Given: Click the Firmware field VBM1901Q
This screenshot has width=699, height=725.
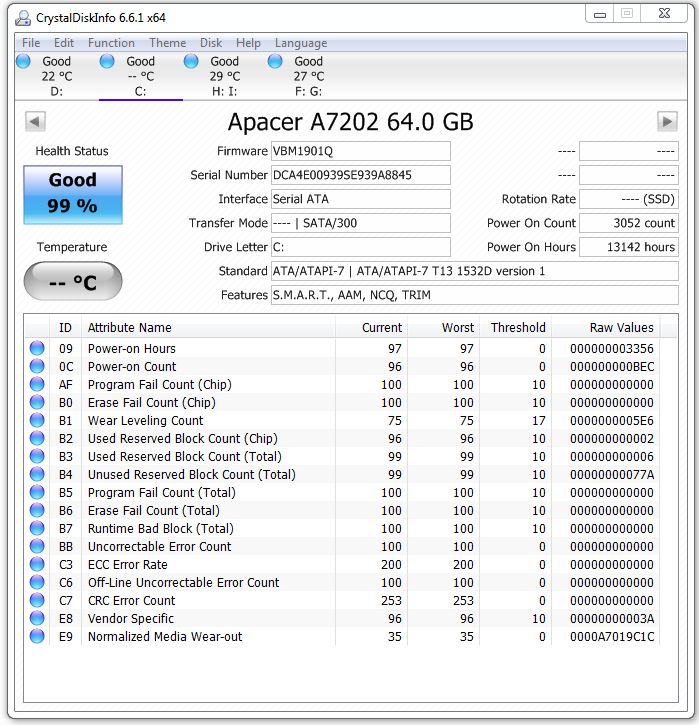Looking at the screenshot, I should point(361,151).
